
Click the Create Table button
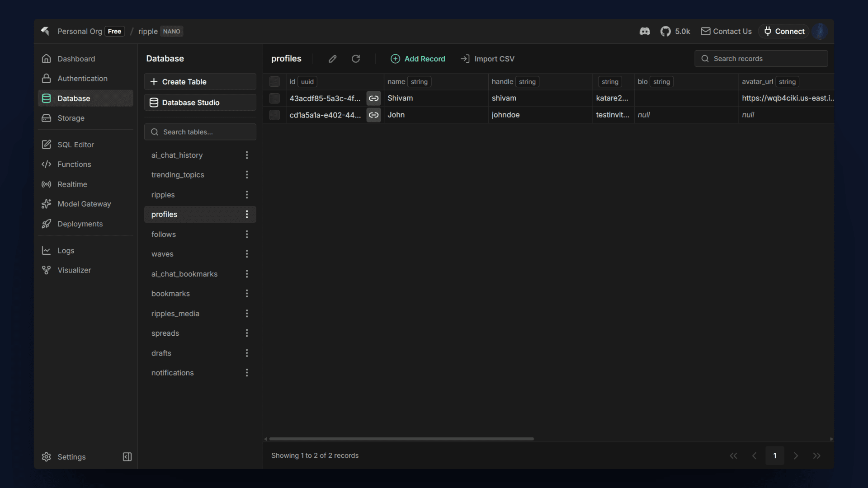[200, 82]
